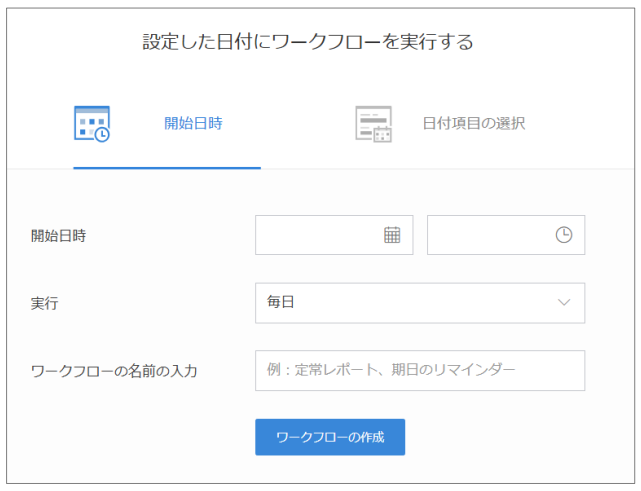The height and width of the screenshot is (491, 641).
Task: Focus the workflow name input field
Action: 420,370
